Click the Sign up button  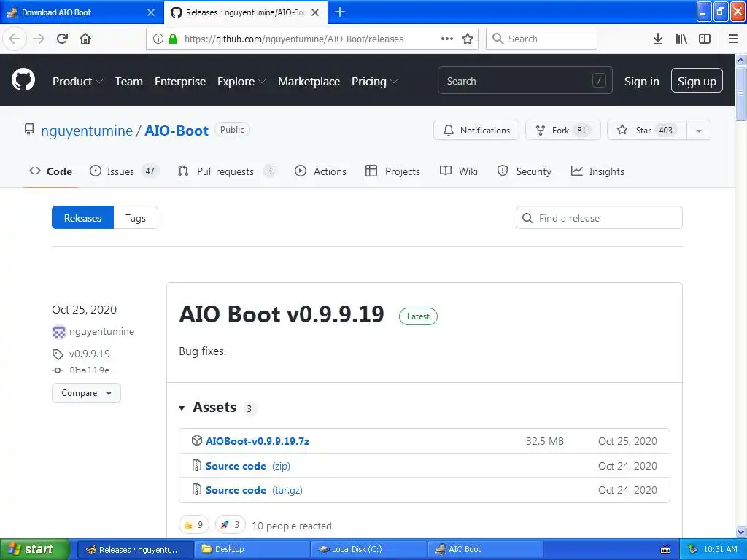pyautogui.click(x=697, y=80)
